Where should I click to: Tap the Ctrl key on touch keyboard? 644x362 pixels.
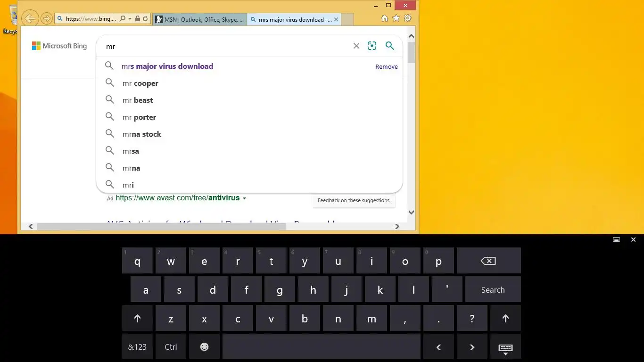tap(171, 347)
